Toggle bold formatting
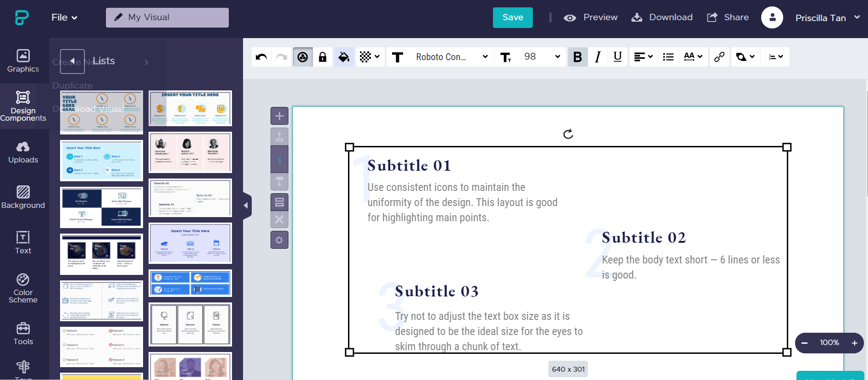Screen dimensions: 868x380 [x=578, y=57]
